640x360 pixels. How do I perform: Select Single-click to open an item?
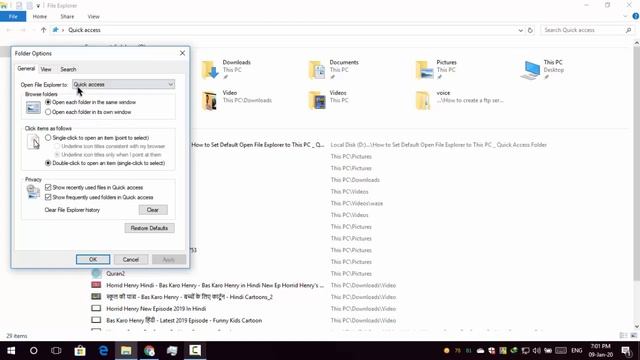click(48, 138)
